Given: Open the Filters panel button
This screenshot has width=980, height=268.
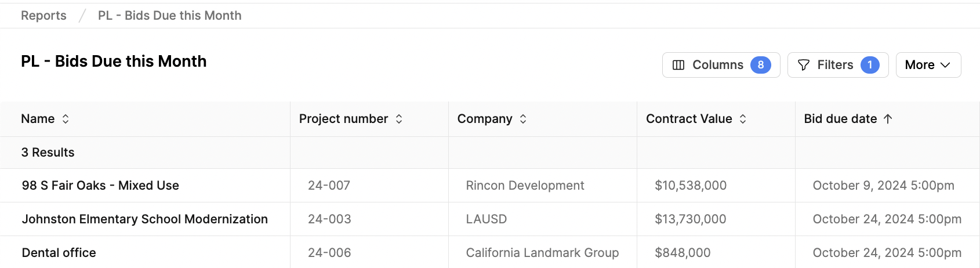Looking at the screenshot, I should click(x=838, y=65).
